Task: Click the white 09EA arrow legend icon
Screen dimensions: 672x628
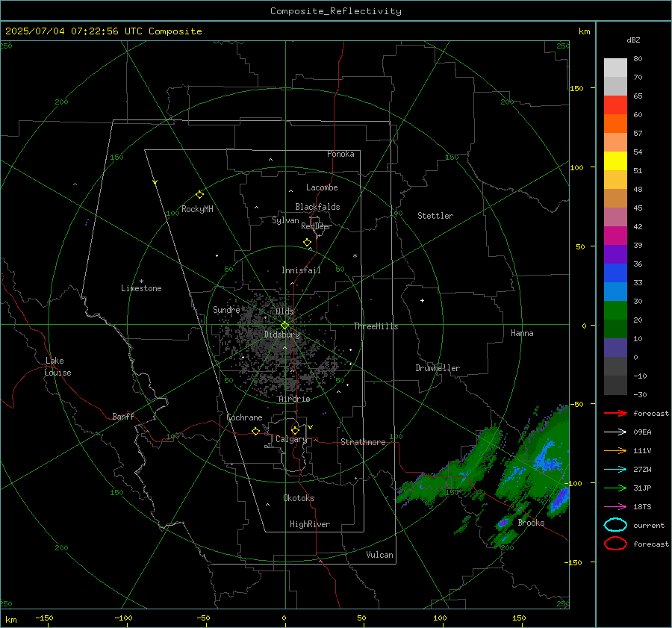Action: [615, 432]
